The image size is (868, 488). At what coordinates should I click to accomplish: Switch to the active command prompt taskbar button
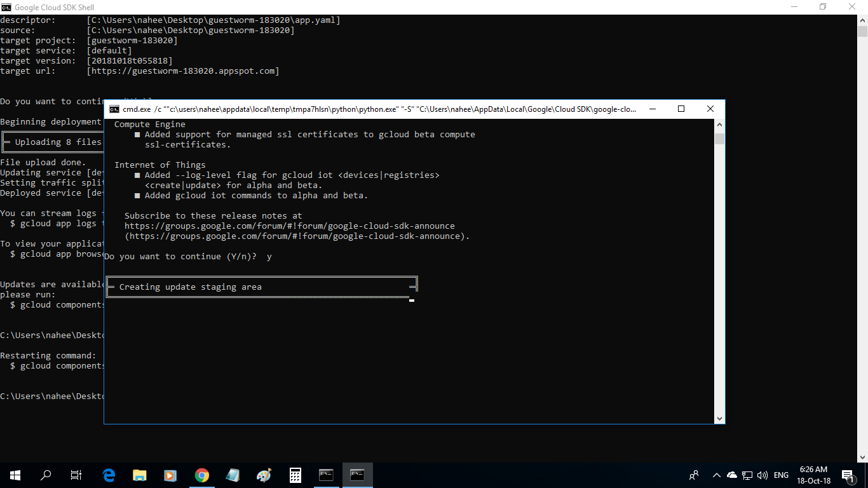click(x=357, y=475)
